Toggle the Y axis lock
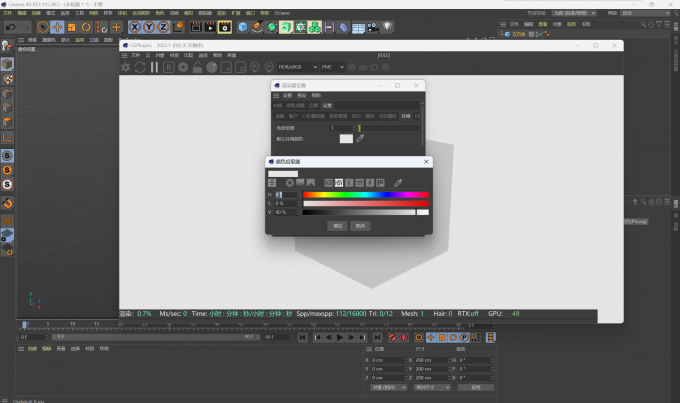680x403 pixels. pyautogui.click(x=149, y=27)
